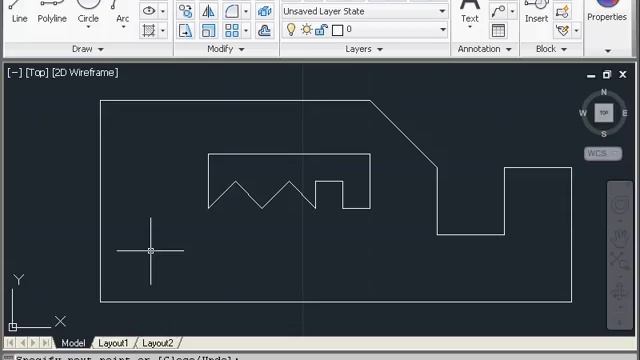Viewport: 640px width, 360px height.
Task: Select the Fillet tool
Action: coord(231,11)
